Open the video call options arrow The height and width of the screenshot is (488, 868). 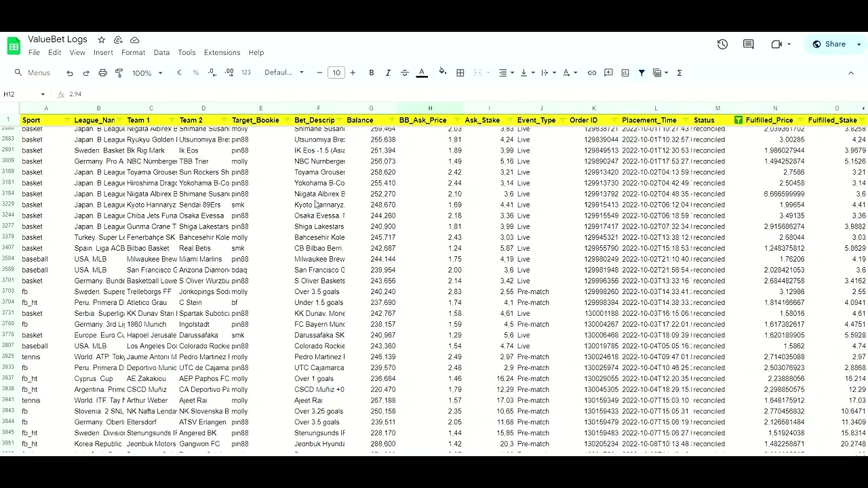coord(789,44)
